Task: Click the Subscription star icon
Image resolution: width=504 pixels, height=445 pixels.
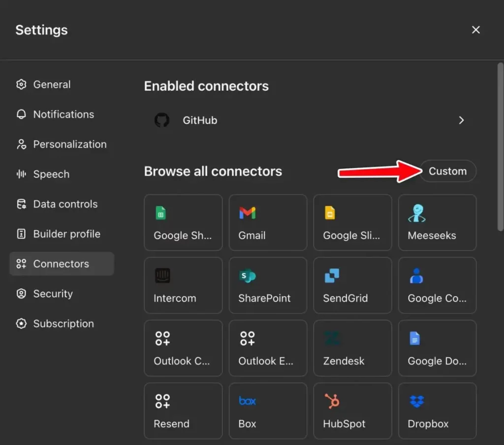Action: tap(21, 323)
